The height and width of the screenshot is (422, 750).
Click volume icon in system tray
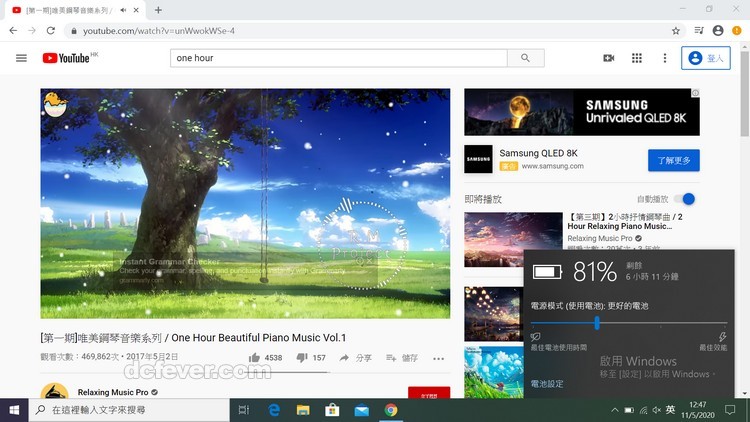point(657,410)
